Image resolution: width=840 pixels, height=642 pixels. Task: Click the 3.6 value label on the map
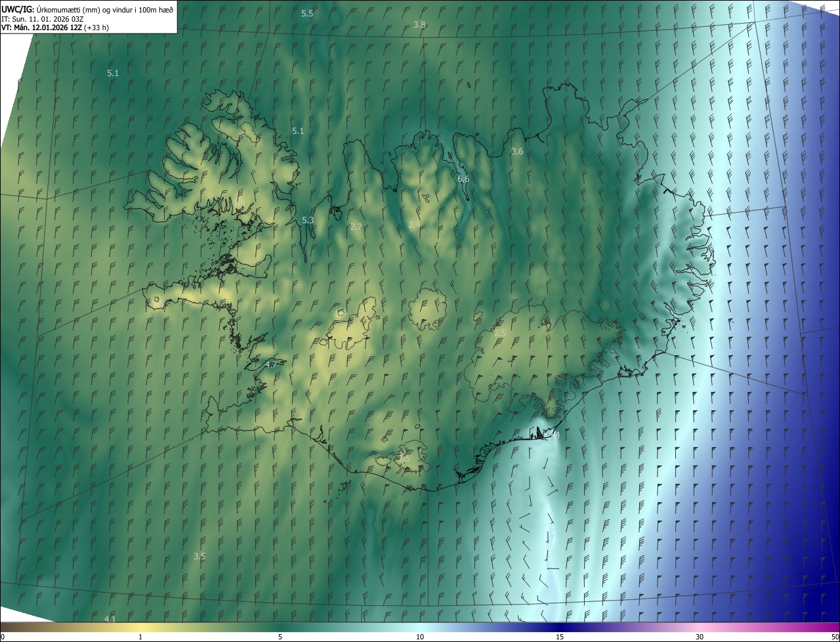(x=517, y=152)
